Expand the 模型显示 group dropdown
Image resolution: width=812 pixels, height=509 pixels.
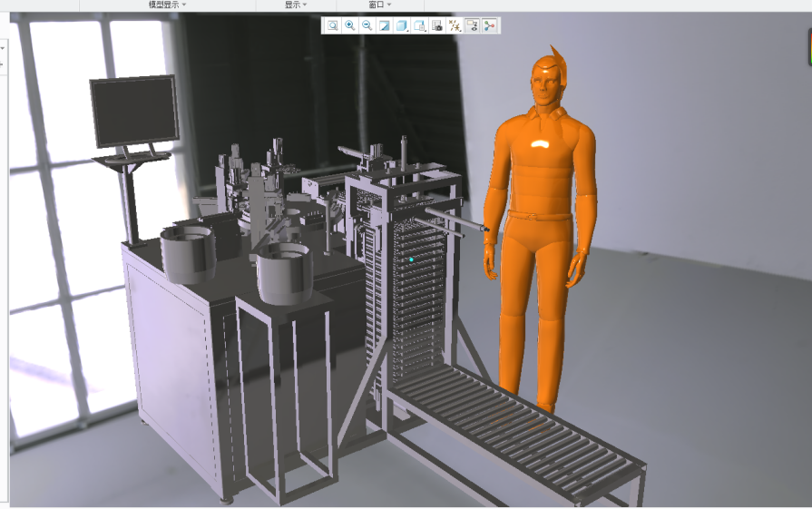coord(167,5)
